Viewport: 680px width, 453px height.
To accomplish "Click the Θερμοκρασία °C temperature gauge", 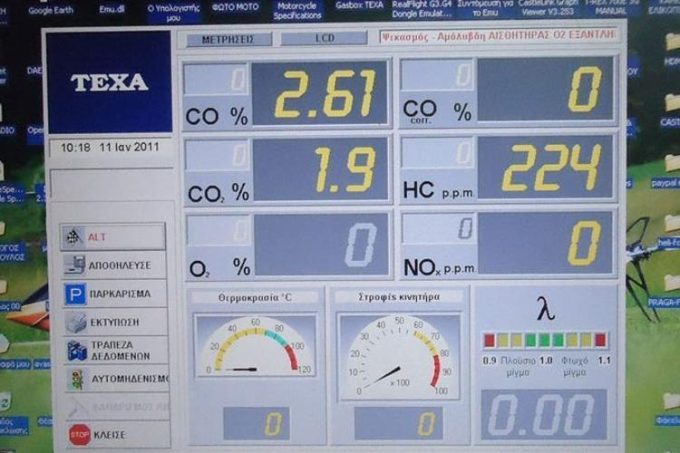I will pos(254,347).
